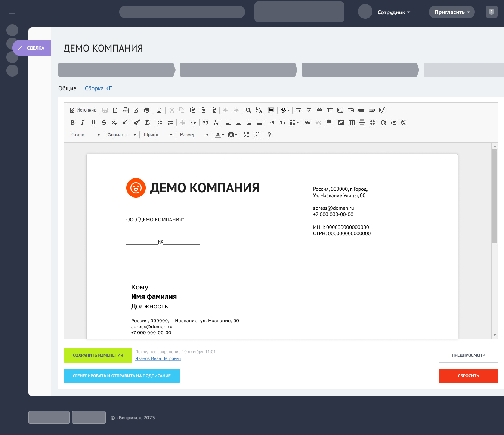Expand the Стили styles dropdown

coord(85,135)
